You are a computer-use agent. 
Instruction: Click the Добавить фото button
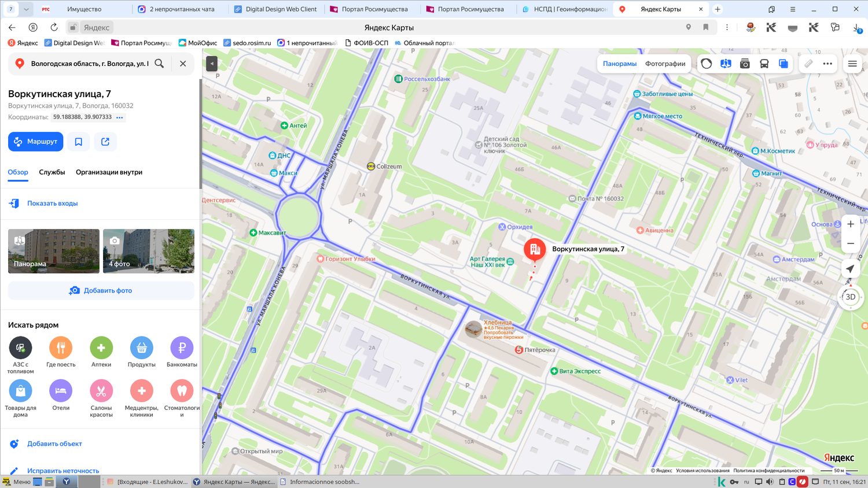pyautogui.click(x=101, y=290)
